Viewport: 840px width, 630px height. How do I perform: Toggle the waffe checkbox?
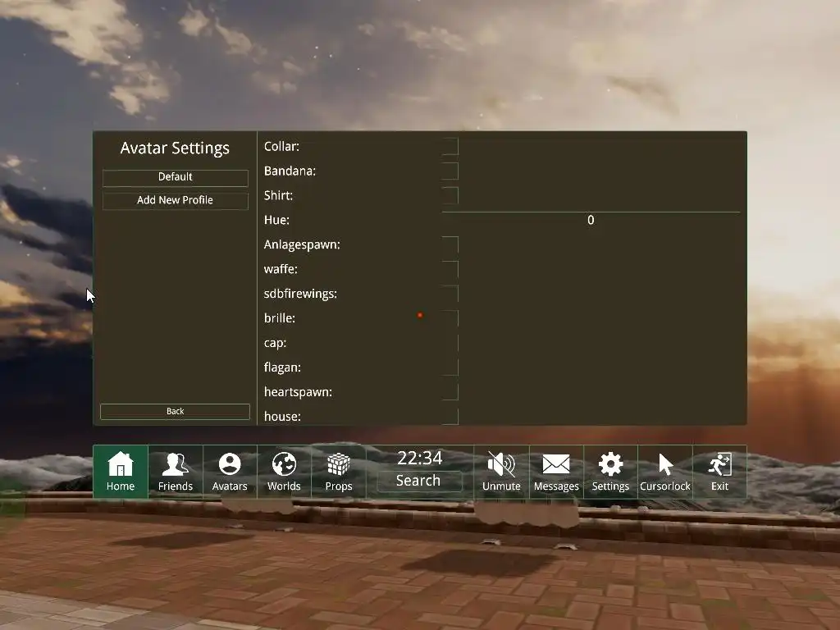click(450, 269)
